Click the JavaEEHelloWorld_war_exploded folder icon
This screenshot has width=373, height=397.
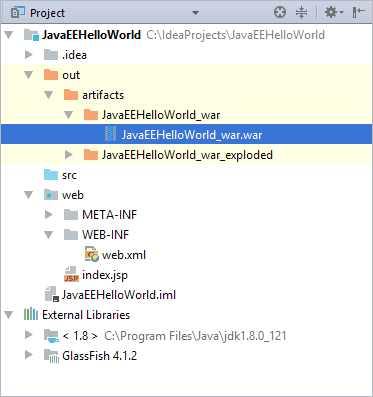pyautogui.click(x=91, y=155)
